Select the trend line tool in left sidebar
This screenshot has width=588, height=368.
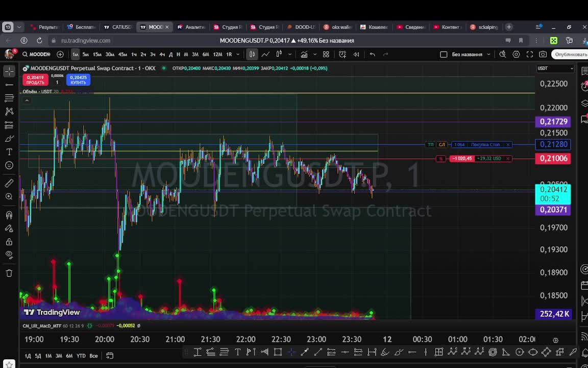(x=9, y=85)
